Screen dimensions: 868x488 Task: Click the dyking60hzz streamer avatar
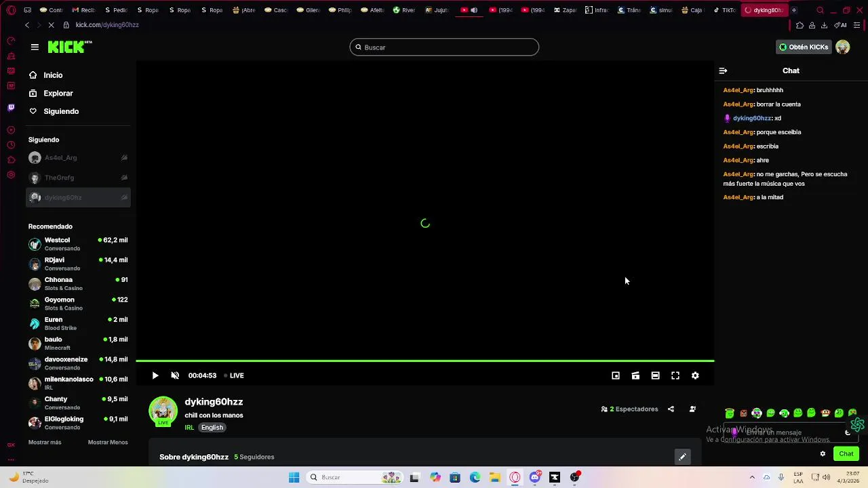163,411
